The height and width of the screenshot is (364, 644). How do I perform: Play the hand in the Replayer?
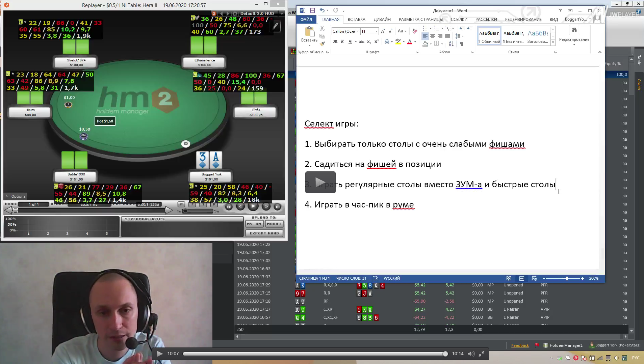(253, 206)
